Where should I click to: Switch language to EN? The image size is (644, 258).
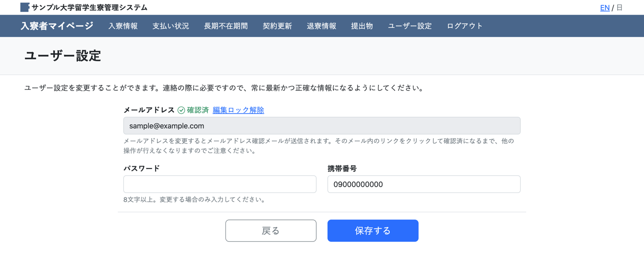(x=604, y=7)
